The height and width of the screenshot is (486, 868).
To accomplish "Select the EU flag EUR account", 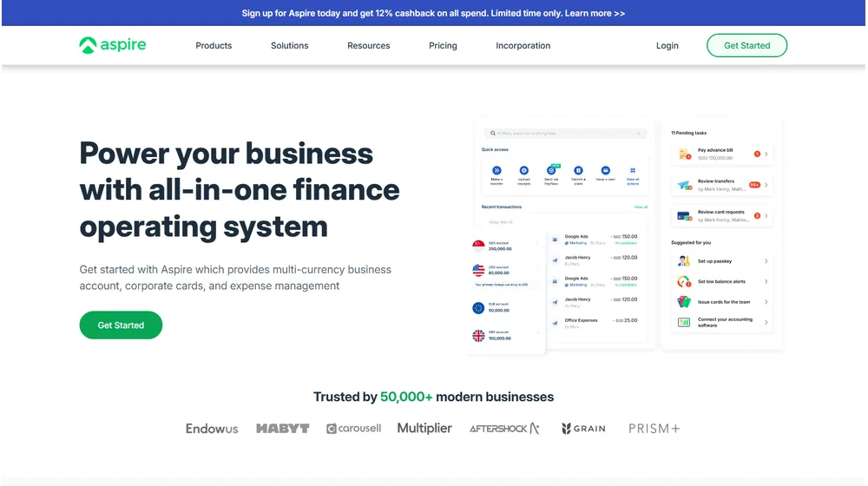I will click(x=478, y=308).
